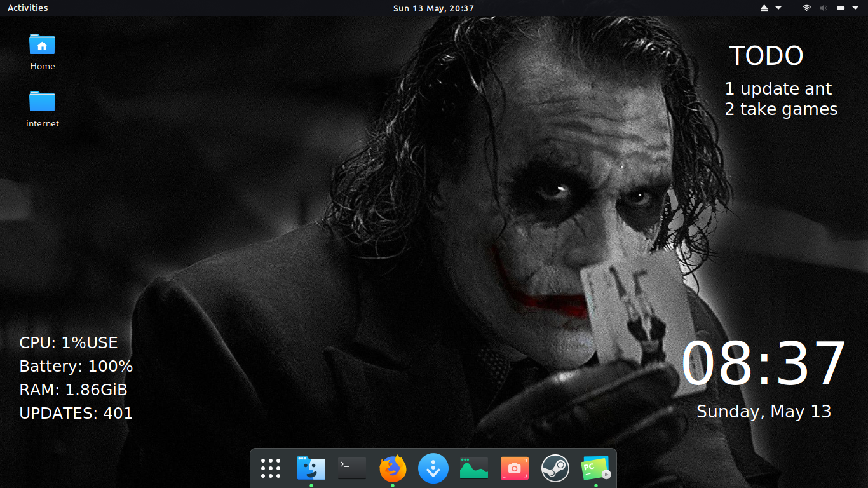The width and height of the screenshot is (868, 488).
Task: Open the green system monitor graph app
Action: [x=474, y=468]
